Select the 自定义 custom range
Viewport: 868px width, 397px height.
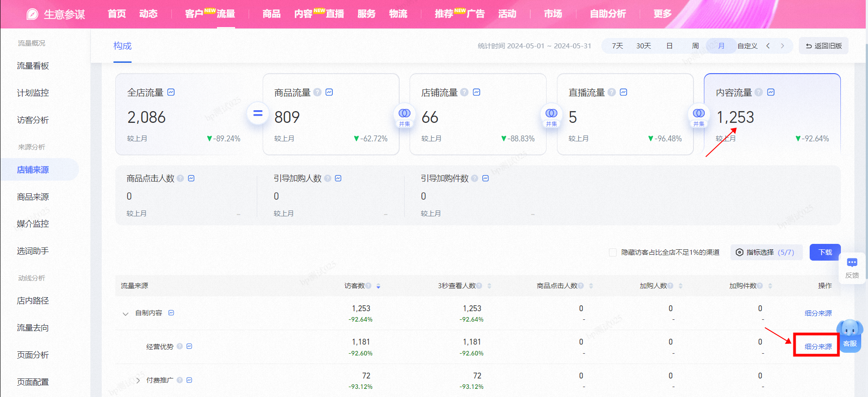tap(747, 46)
